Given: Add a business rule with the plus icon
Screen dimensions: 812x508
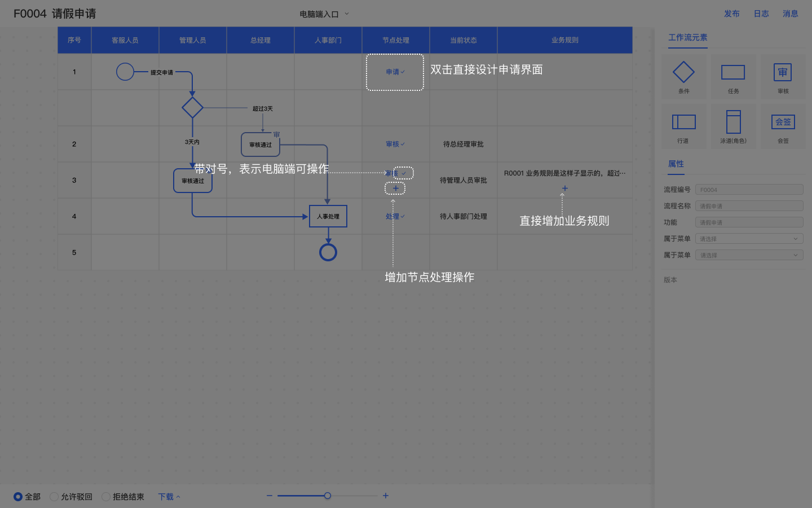Looking at the screenshot, I should coord(564,189).
